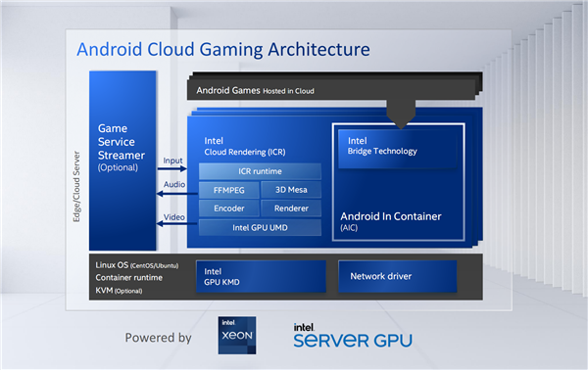This screenshot has height=370, width=588.
Task: Click the Intel Xeon logo badge
Action: point(237,335)
